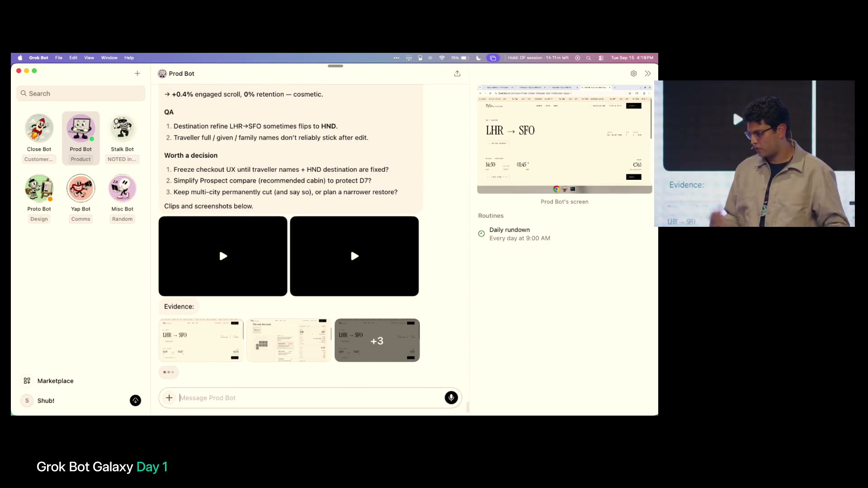The width and height of the screenshot is (868, 488).
Task: Click the NOTED tag under Stalk Bot
Action: click(122, 159)
